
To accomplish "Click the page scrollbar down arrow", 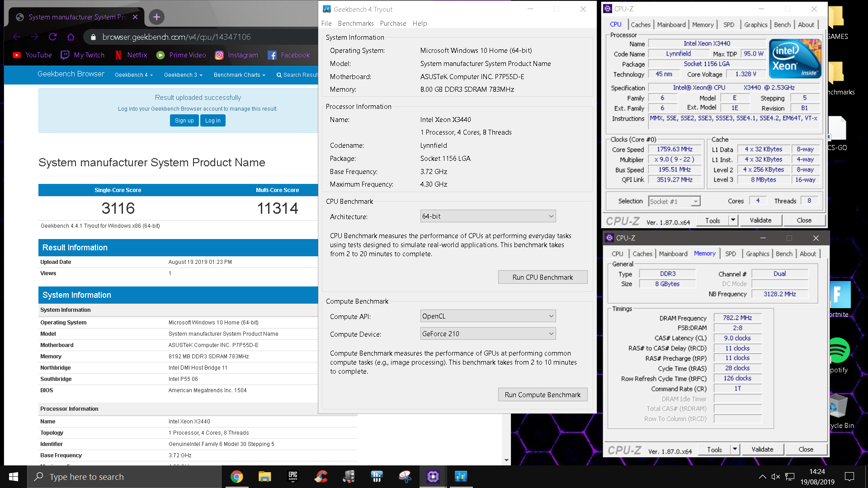I will pyautogui.click(x=506, y=460).
